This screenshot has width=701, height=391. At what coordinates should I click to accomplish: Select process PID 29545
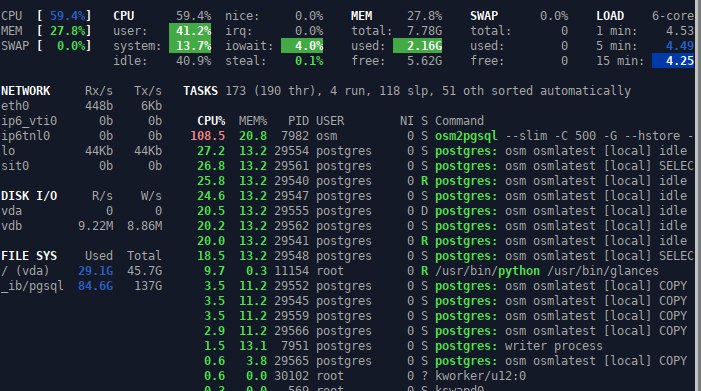pyautogui.click(x=291, y=301)
